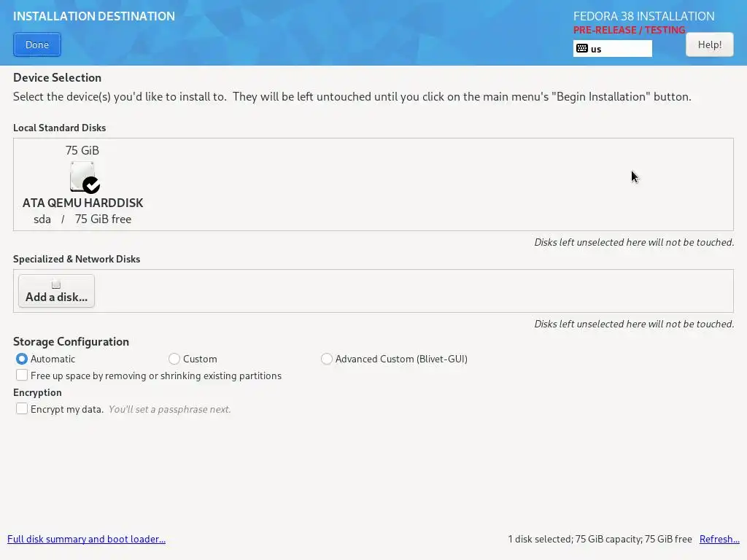Image resolution: width=747 pixels, height=560 pixels.
Task: Tick the Encrypt my data checkbox
Action: [x=21, y=408]
